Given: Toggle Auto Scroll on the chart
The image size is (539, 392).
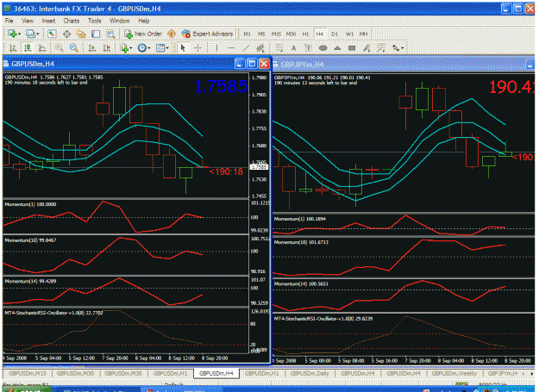Looking at the screenshot, I should click(x=91, y=47).
